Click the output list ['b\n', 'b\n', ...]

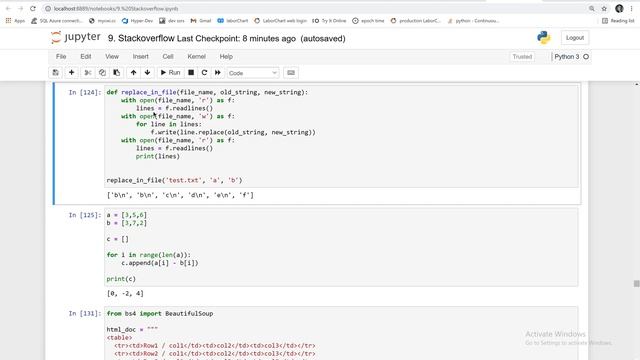[180, 195]
